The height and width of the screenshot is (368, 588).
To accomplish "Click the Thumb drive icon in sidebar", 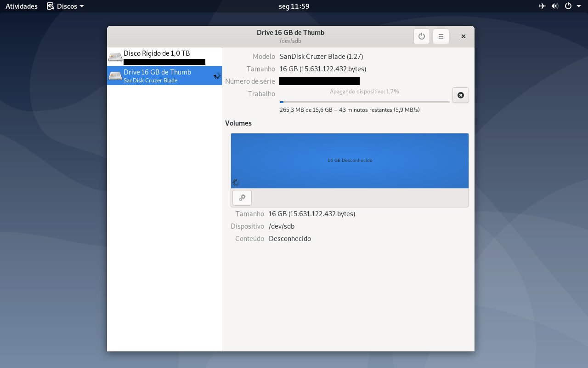I will [x=115, y=76].
